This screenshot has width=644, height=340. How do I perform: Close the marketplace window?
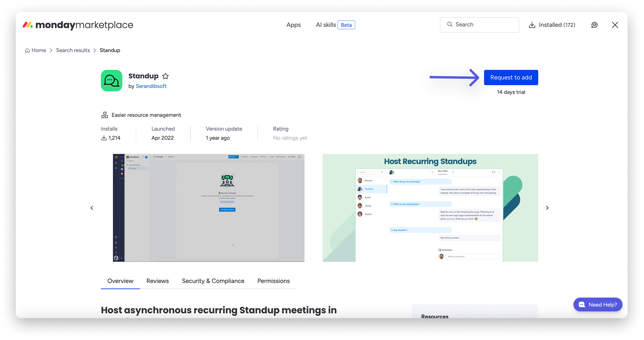pyautogui.click(x=615, y=25)
